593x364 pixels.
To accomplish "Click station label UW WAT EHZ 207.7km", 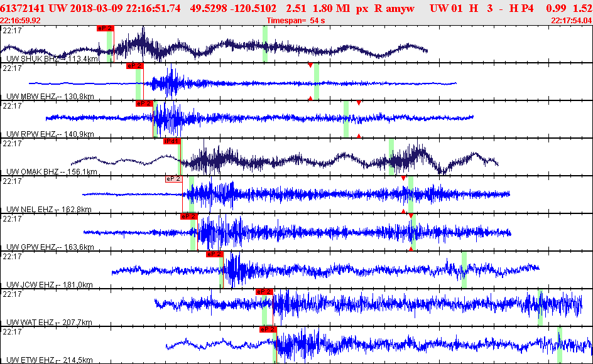I will coord(49,323).
